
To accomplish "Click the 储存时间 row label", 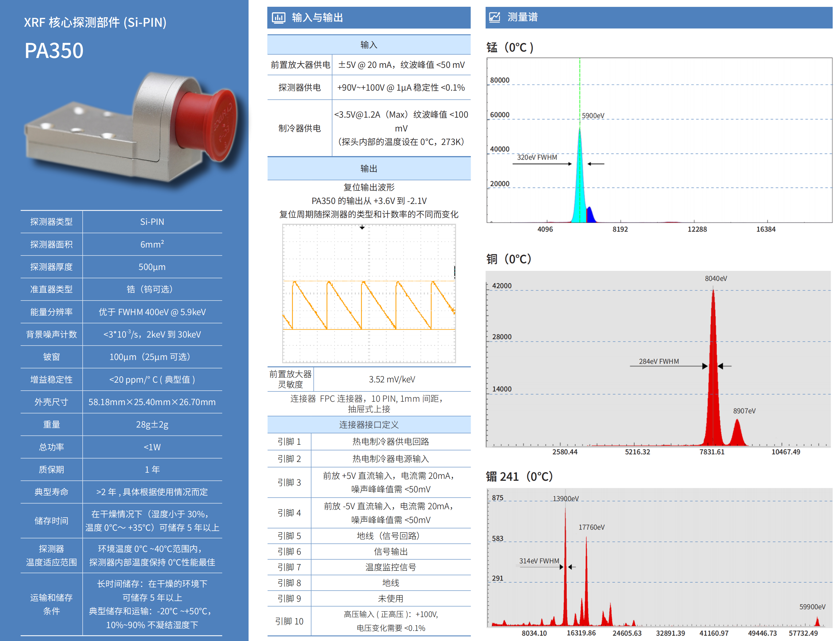I will point(51,521).
